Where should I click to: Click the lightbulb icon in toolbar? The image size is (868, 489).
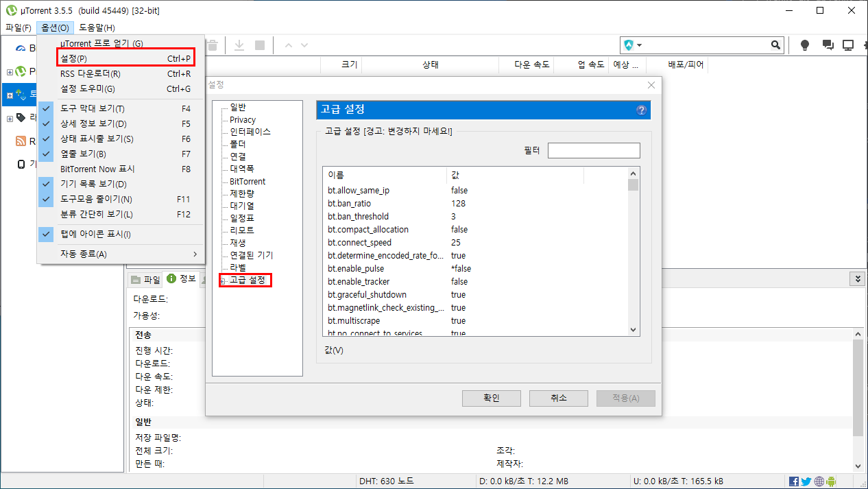coord(805,45)
